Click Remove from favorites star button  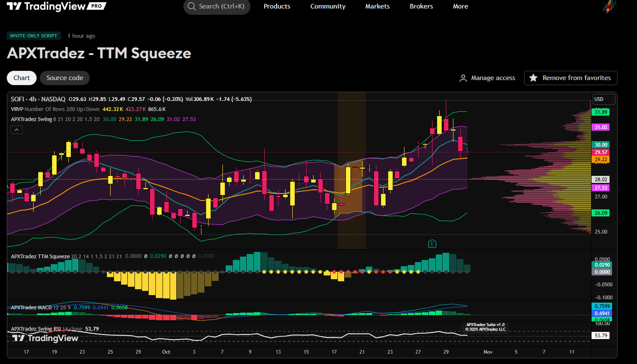coord(570,78)
